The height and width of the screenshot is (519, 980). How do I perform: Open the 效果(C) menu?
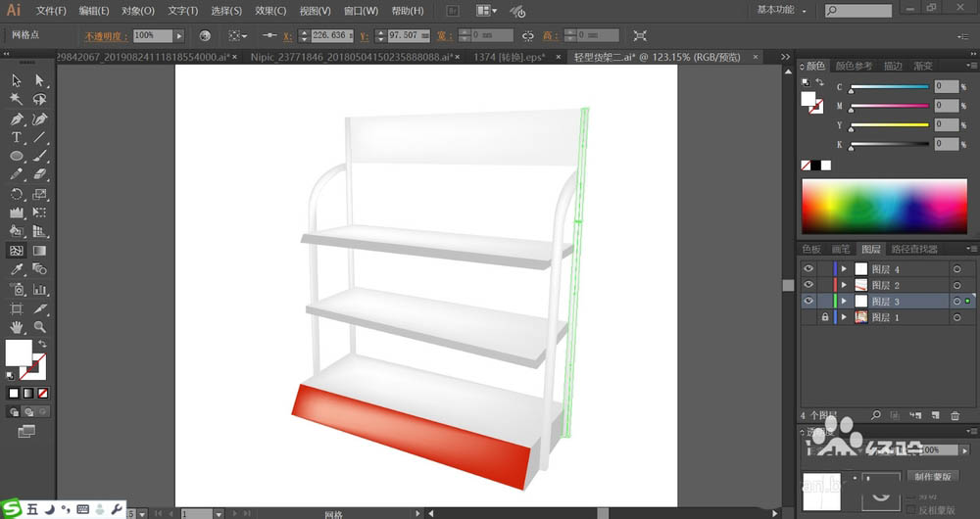pos(270,11)
